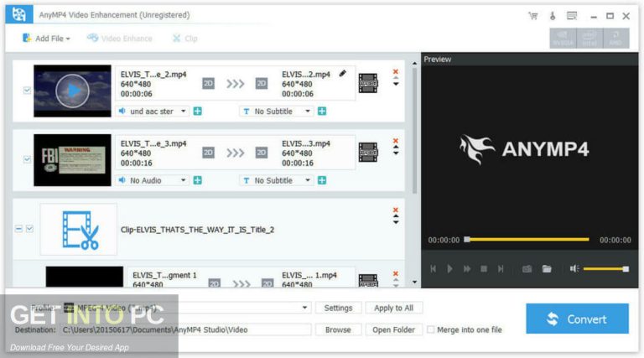
Task: Add audio track to ELVIS_T...e_3.mp4
Action: coord(198,180)
